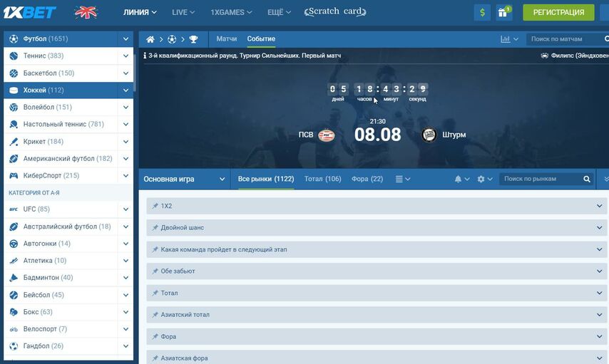Switch to the Событие tab
The height and width of the screenshot is (364, 609).
tap(261, 38)
